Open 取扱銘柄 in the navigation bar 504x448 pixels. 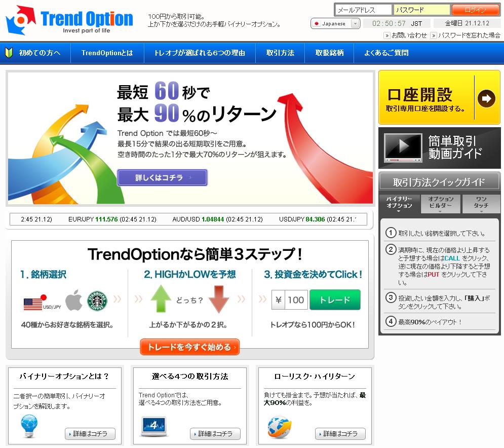329,53
